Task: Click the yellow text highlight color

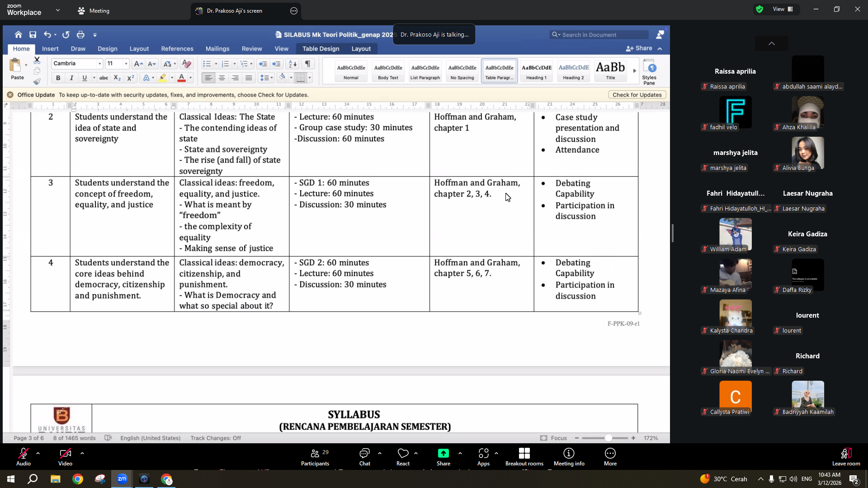Action: point(163,78)
